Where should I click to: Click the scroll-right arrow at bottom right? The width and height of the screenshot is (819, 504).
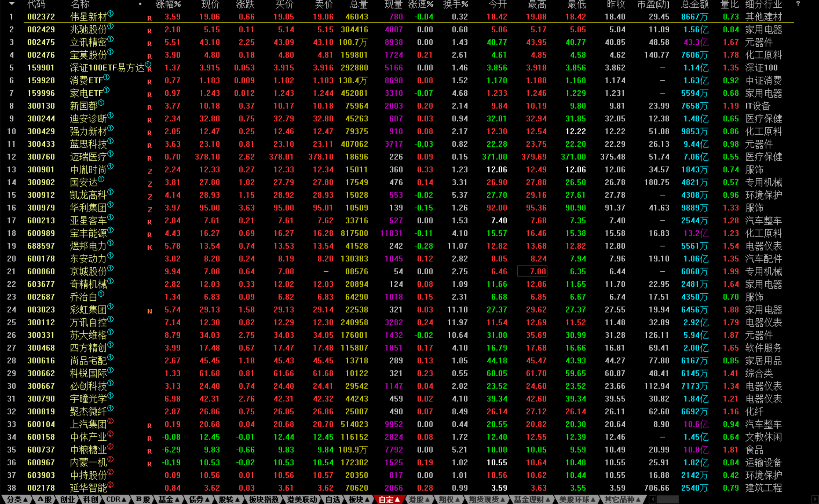pyautogui.click(x=815, y=499)
